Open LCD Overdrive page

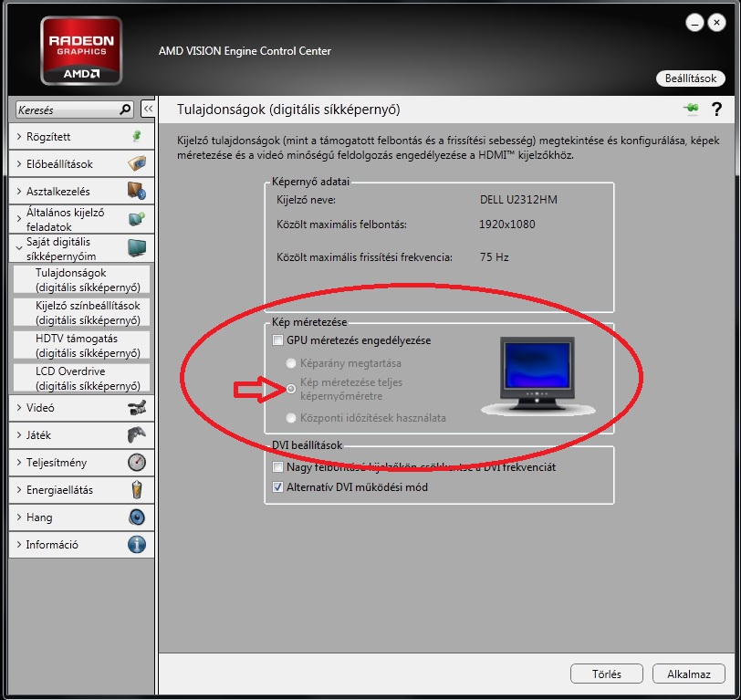coord(82,378)
